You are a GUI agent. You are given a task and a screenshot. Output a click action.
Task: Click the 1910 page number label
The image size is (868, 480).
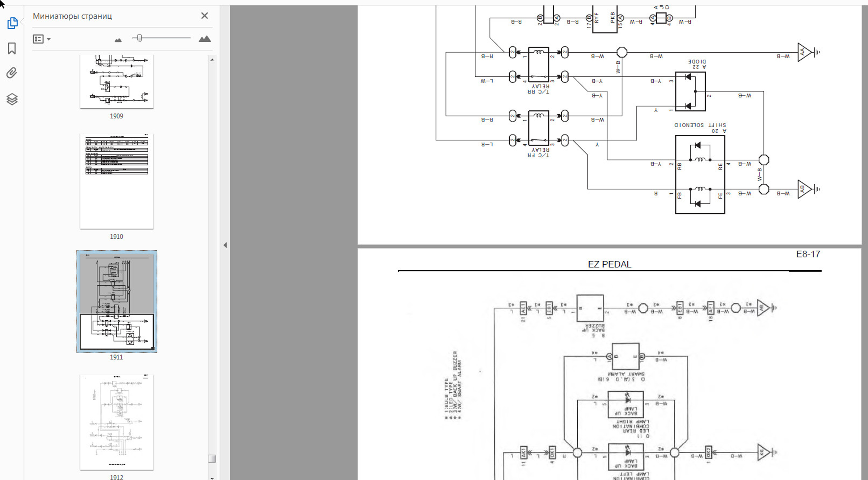pyautogui.click(x=116, y=237)
